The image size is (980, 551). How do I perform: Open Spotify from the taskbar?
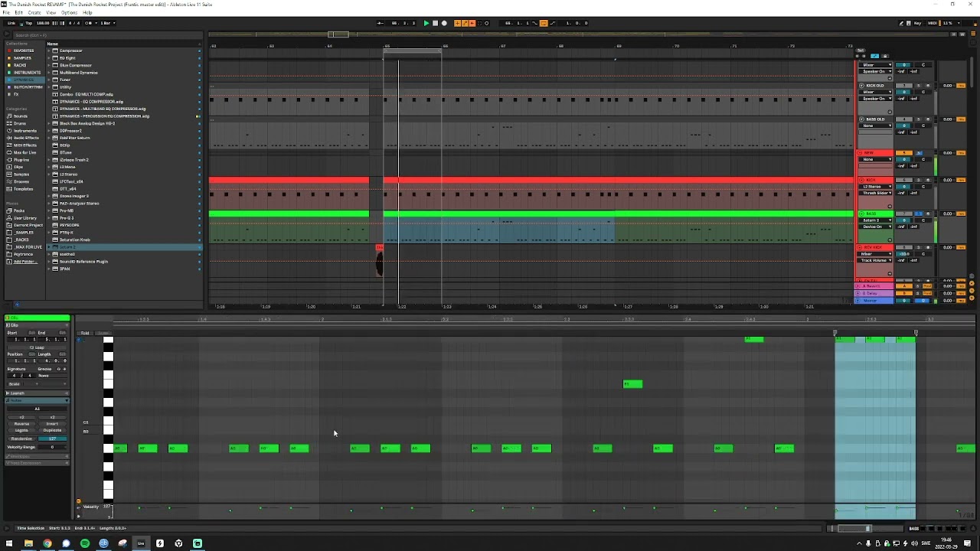pyautogui.click(x=85, y=543)
